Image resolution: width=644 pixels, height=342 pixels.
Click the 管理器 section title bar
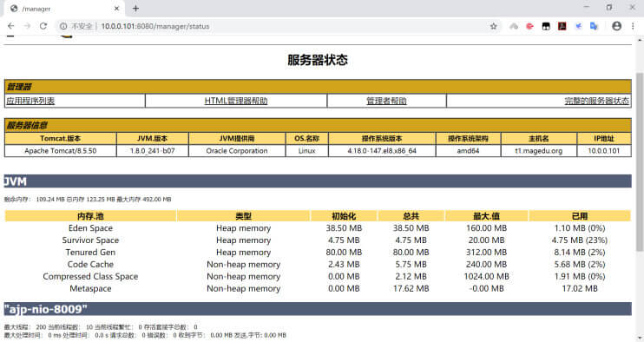pos(318,87)
